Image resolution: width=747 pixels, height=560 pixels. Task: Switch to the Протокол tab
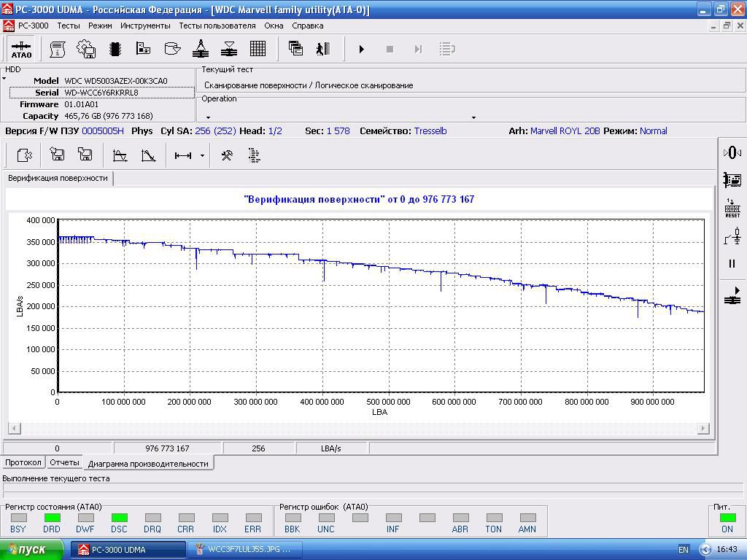click(x=23, y=463)
